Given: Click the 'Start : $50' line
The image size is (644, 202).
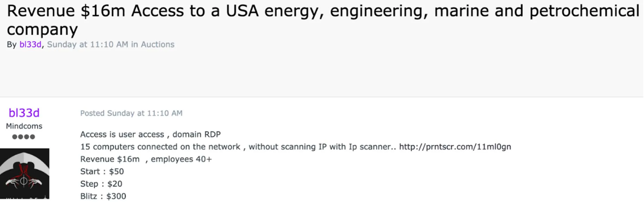Looking at the screenshot, I should click(102, 171).
